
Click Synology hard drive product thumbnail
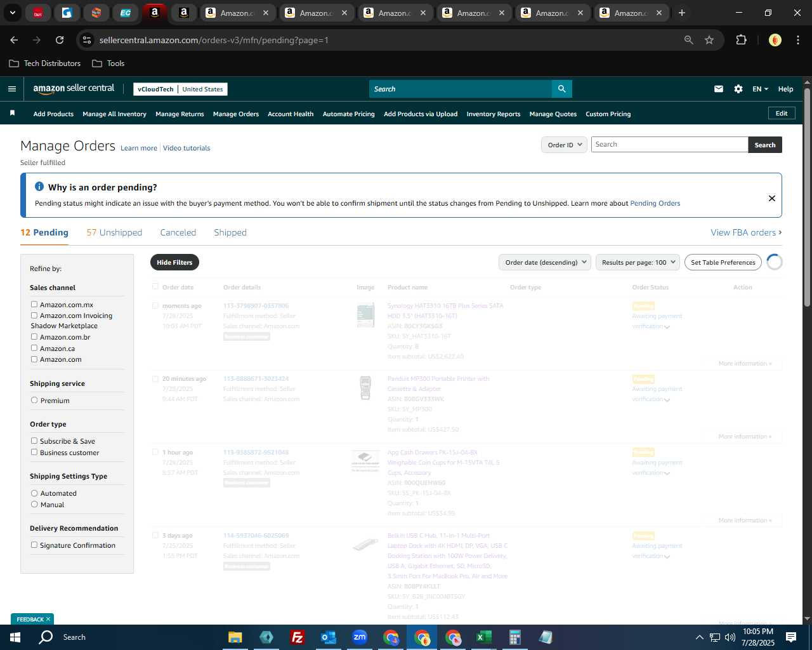[365, 315]
